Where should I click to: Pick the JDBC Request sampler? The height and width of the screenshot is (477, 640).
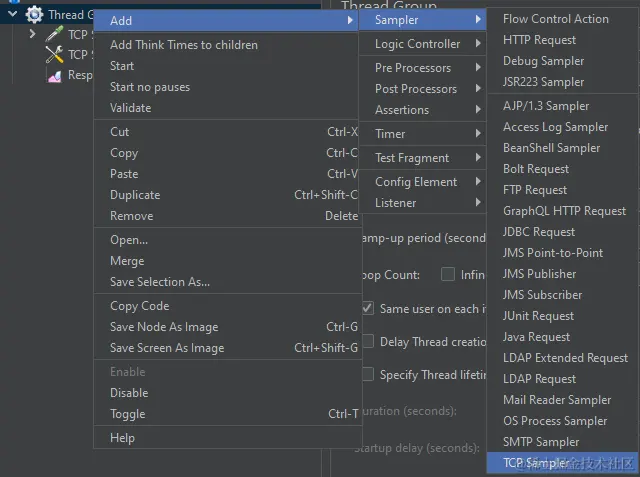coord(539,232)
